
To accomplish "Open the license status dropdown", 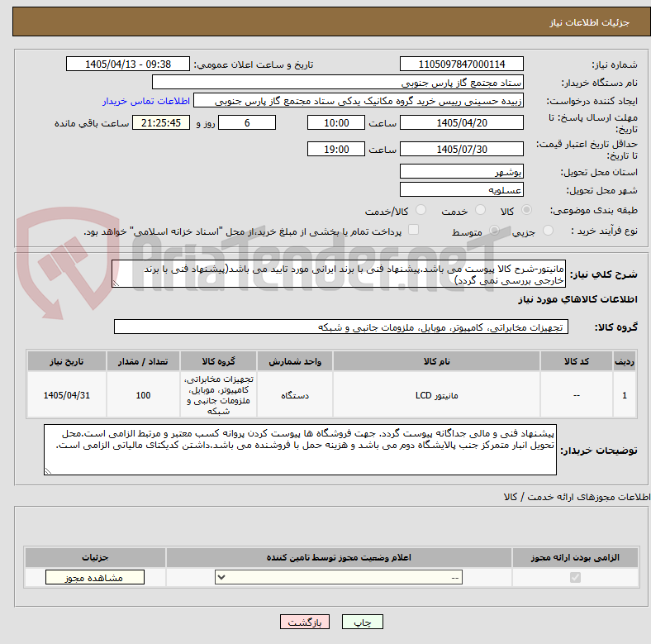I will (339, 578).
